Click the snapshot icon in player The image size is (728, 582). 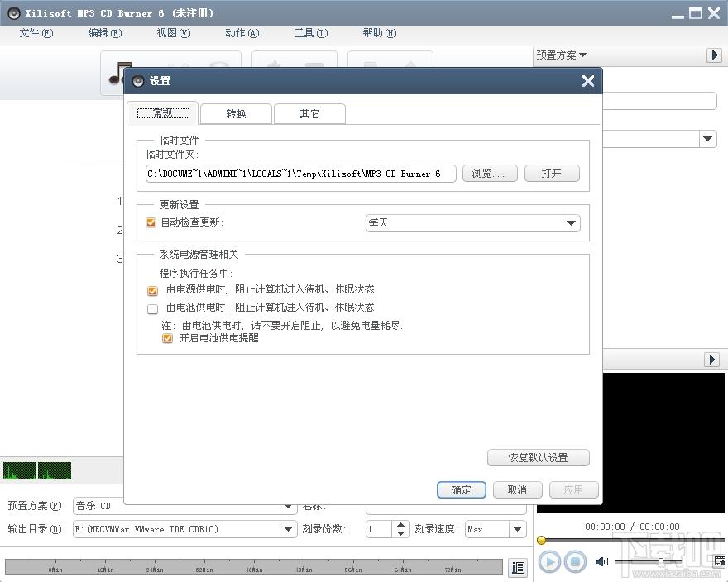[719, 561]
